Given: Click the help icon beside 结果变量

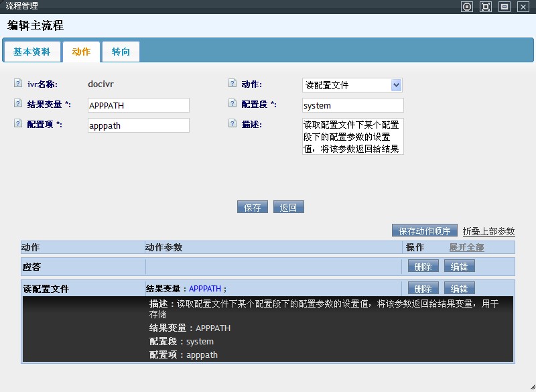Looking at the screenshot, I should [x=17, y=104].
